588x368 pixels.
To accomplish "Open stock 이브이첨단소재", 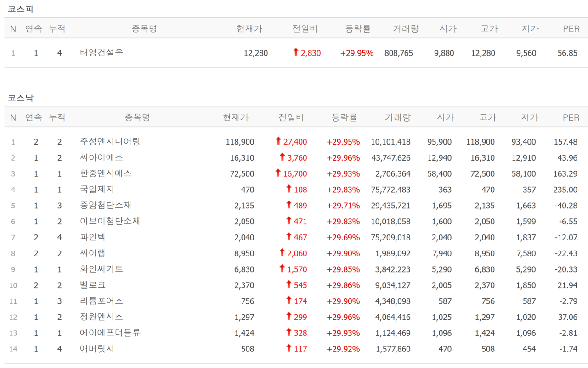I will click(110, 221).
